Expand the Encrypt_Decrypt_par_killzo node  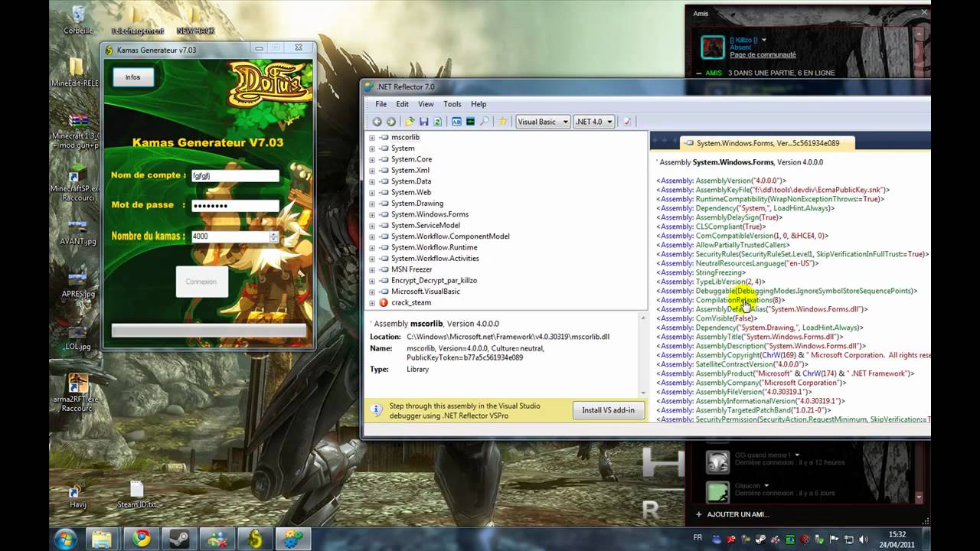[x=372, y=281]
